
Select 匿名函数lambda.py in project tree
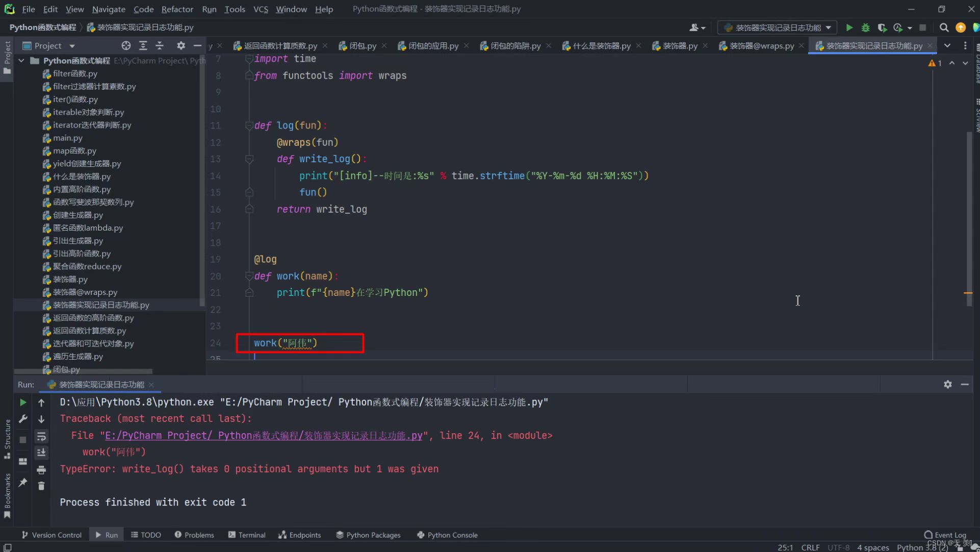click(88, 228)
